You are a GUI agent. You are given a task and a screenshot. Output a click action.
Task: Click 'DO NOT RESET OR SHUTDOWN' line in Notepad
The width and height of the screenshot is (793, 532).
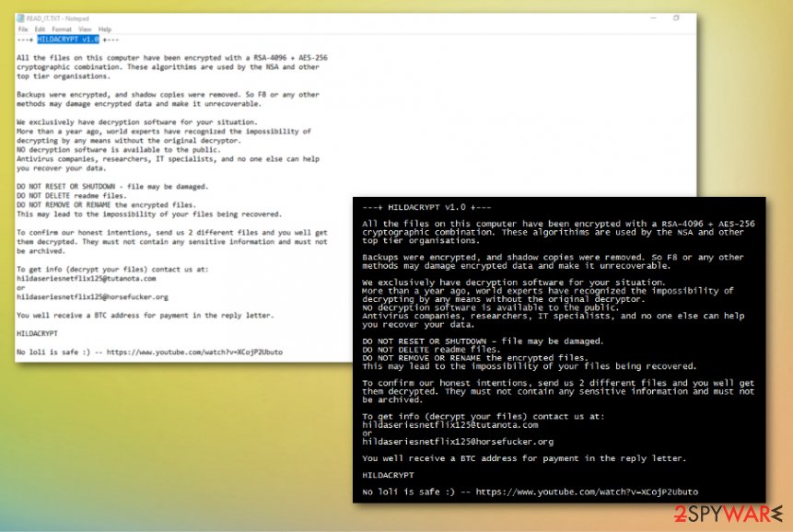pos(112,187)
